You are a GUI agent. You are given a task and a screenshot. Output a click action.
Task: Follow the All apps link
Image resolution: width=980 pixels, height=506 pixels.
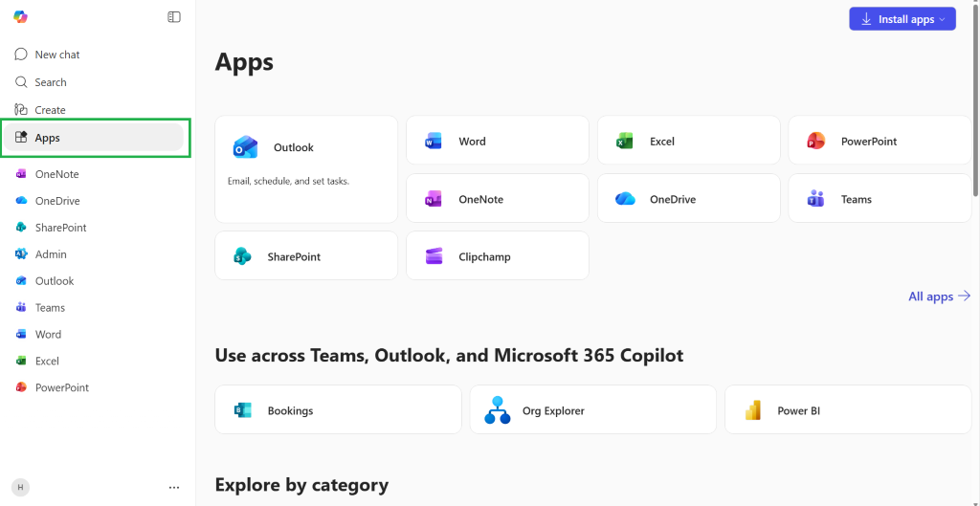pos(940,297)
